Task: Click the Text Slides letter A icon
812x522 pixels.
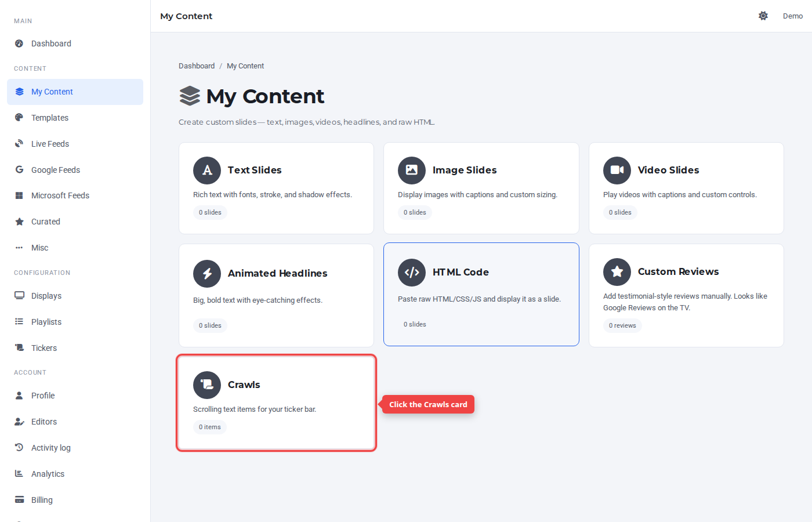Action: pyautogui.click(x=207, y=171)
